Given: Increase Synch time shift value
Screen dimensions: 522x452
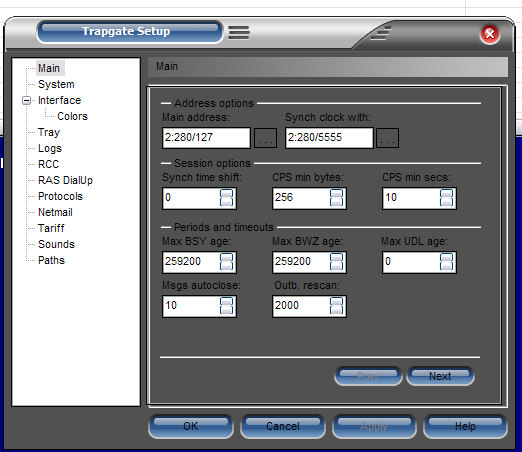Looking at the screenshot, I should click(x=226, y=193).
